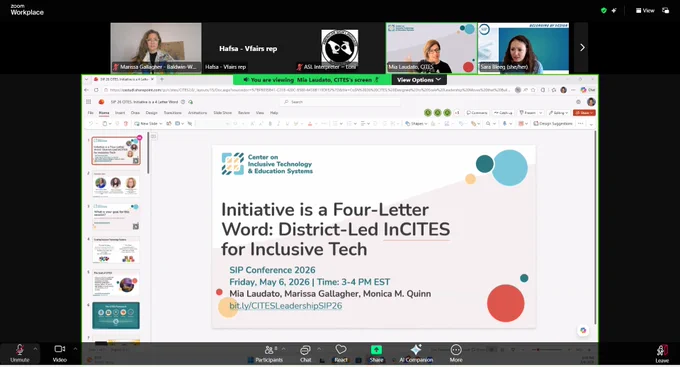Select slide 5 thumbnail in the slide panel
Screen dimensions: 680x367
click(116, 283)
